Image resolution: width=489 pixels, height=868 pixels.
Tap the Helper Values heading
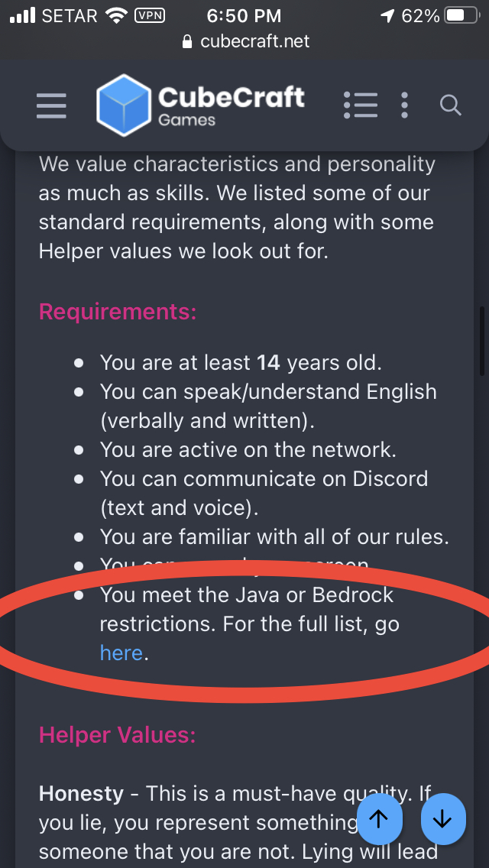click(x=118, y=734)
